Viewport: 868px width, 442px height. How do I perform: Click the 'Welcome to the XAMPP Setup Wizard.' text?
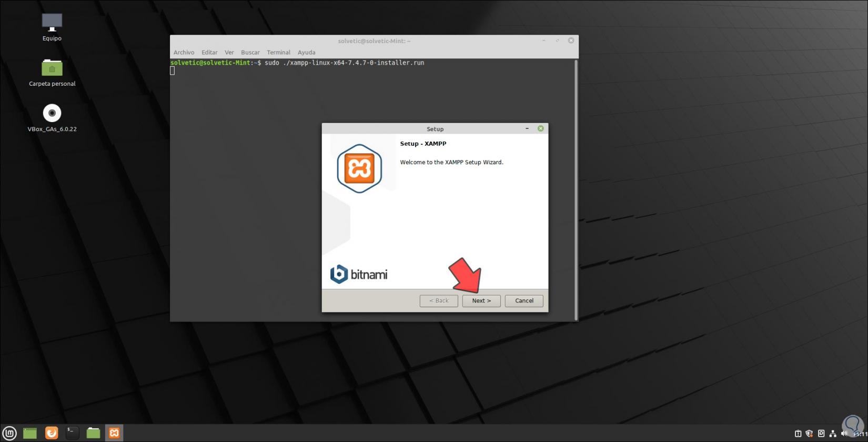click(451, 162)
